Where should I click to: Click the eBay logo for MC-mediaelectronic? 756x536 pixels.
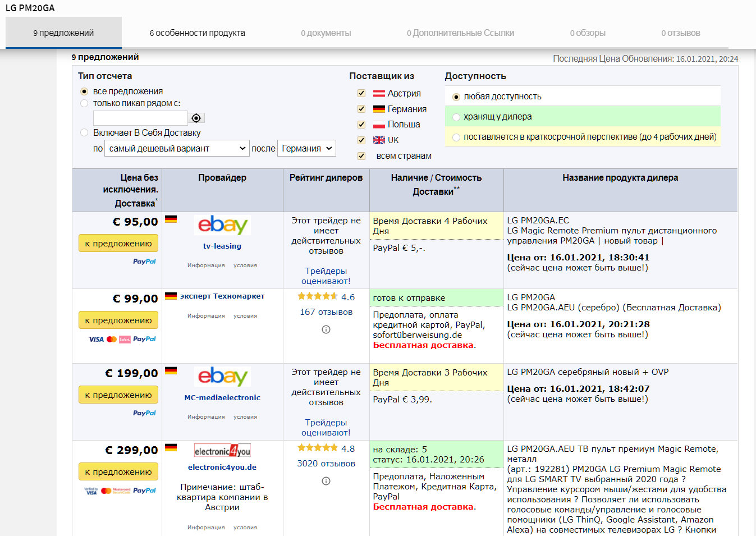pos(222,377)
